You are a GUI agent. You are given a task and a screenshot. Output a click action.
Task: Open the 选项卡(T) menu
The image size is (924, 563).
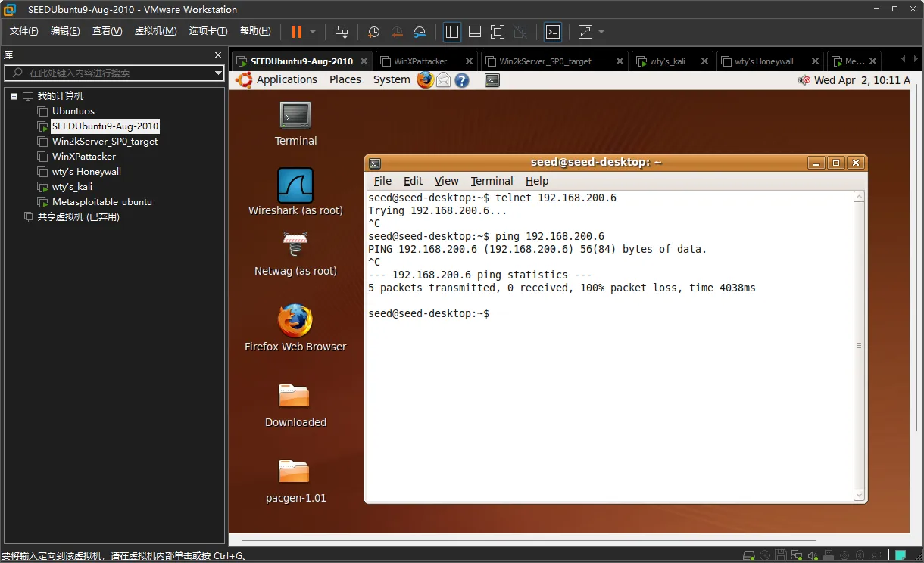[x=208, y=31]
